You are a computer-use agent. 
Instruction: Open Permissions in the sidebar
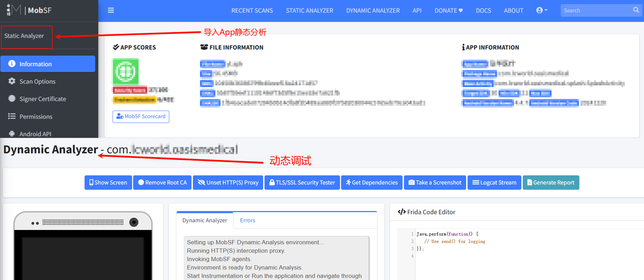pos(48,116)
